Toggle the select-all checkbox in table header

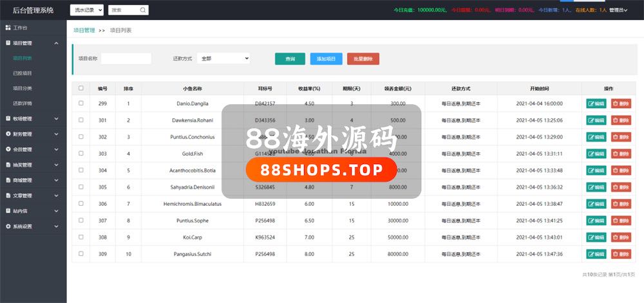[x=80, y=88]
